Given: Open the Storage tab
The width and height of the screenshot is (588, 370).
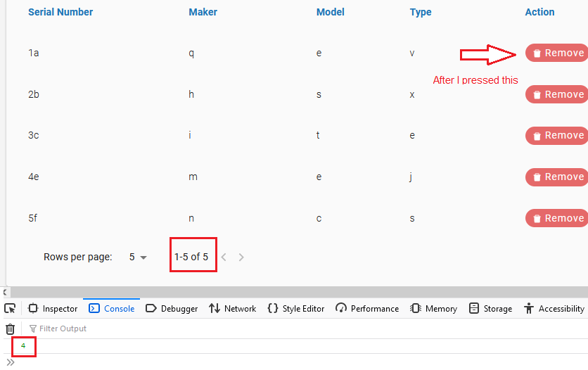Looking at the screenshot, I should click(490, 309).
